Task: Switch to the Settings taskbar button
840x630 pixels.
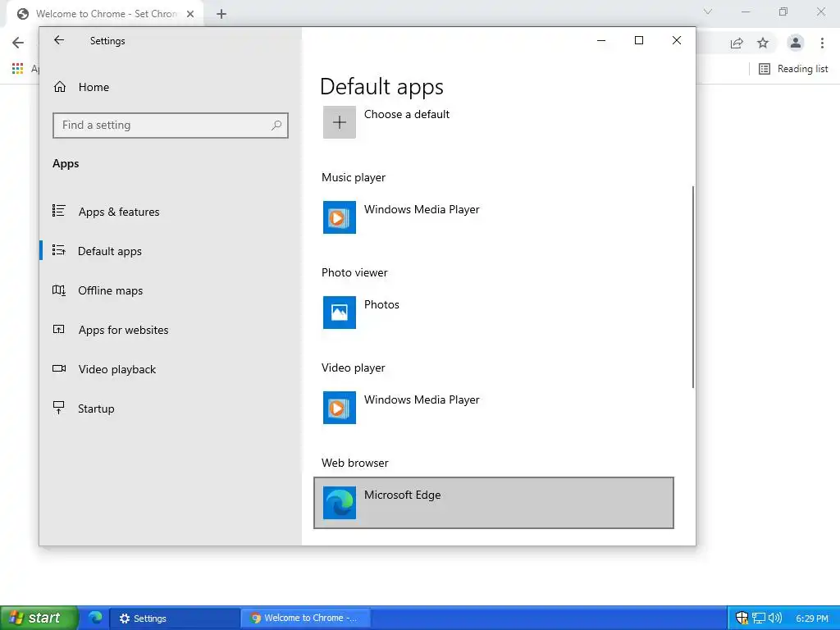Action: [x=174, y=619]
